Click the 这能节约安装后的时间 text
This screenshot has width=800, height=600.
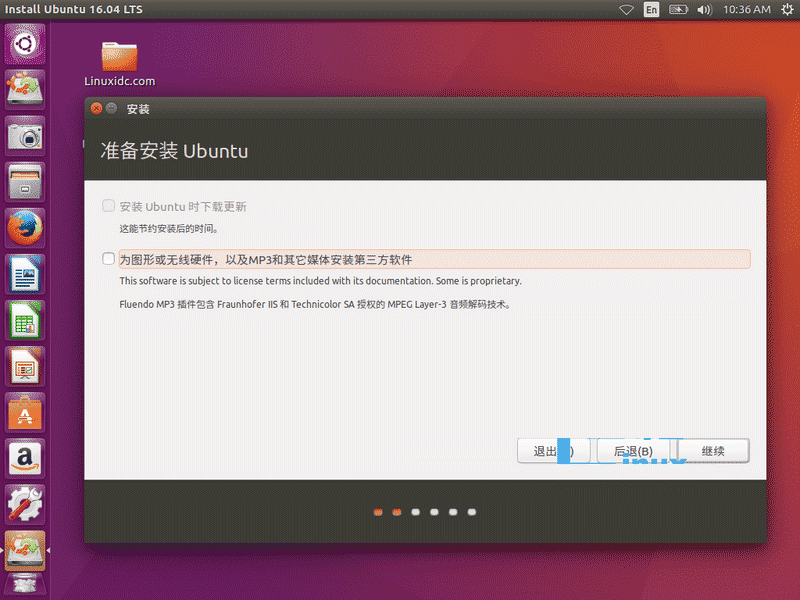click(x=169, y=229)
